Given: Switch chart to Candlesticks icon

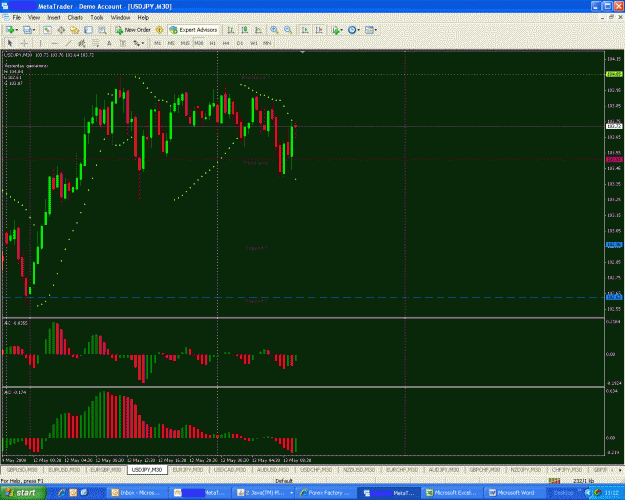Looking at the screenshot, I should pyautogui.click(x=244, y=30).
